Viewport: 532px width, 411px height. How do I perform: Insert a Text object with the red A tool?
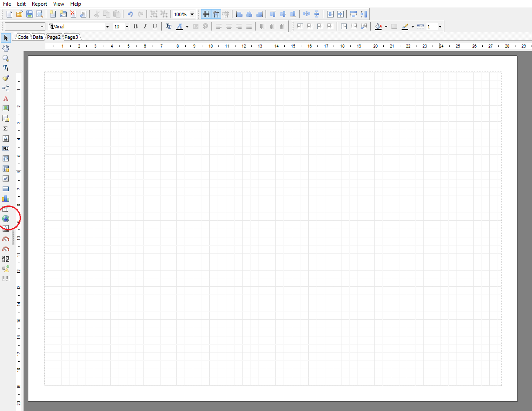pos(6,99)
